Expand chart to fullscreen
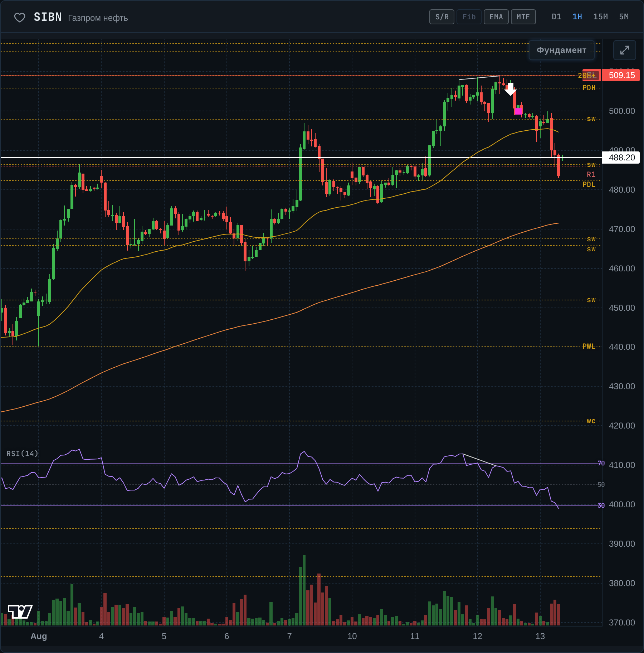Image resolution: width=644 pixels, height=653 pixels. [x=624, y=50]
